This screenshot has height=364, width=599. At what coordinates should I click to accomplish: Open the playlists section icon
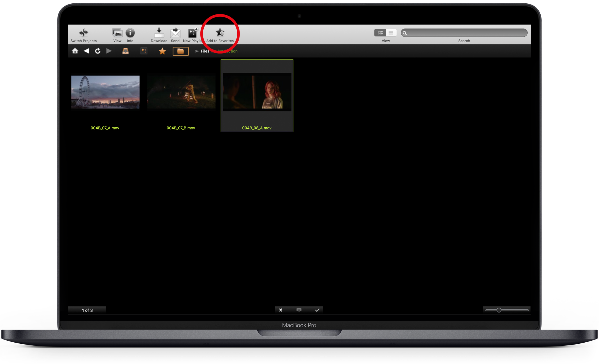pyautogui.click(x=144, y=51)
